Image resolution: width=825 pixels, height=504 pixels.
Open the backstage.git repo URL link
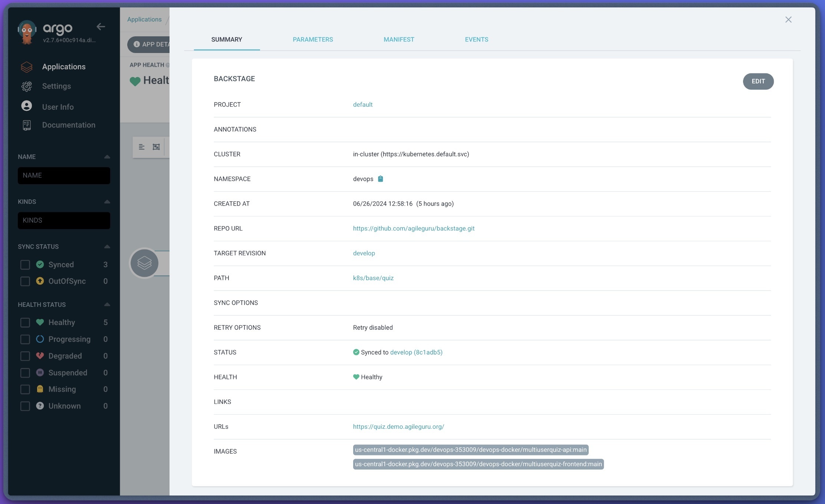tap(414, 229)
